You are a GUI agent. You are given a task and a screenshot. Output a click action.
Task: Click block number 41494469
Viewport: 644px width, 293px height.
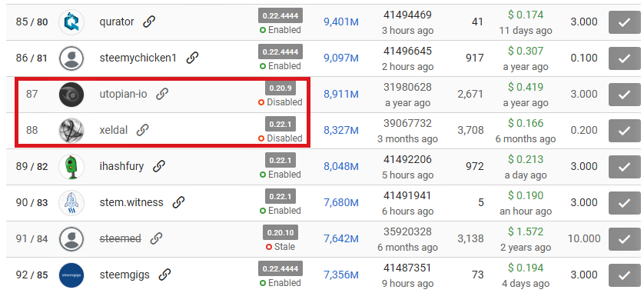[x=407, y=15]
